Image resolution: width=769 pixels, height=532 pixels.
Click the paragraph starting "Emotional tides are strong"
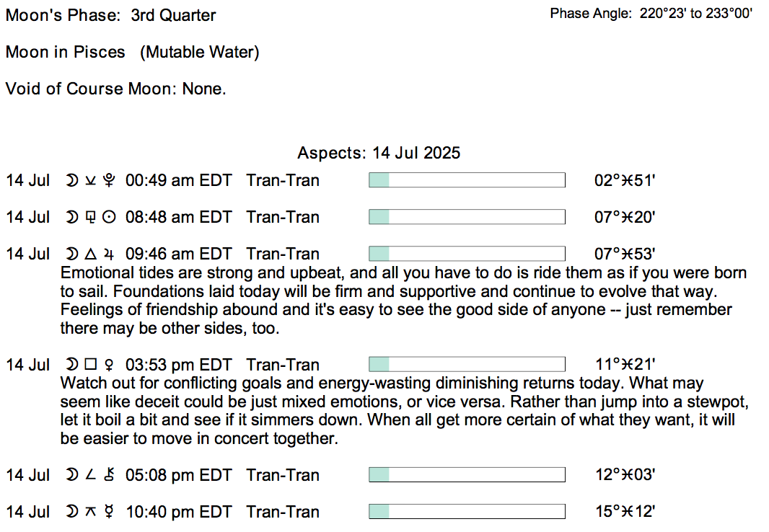403,301
